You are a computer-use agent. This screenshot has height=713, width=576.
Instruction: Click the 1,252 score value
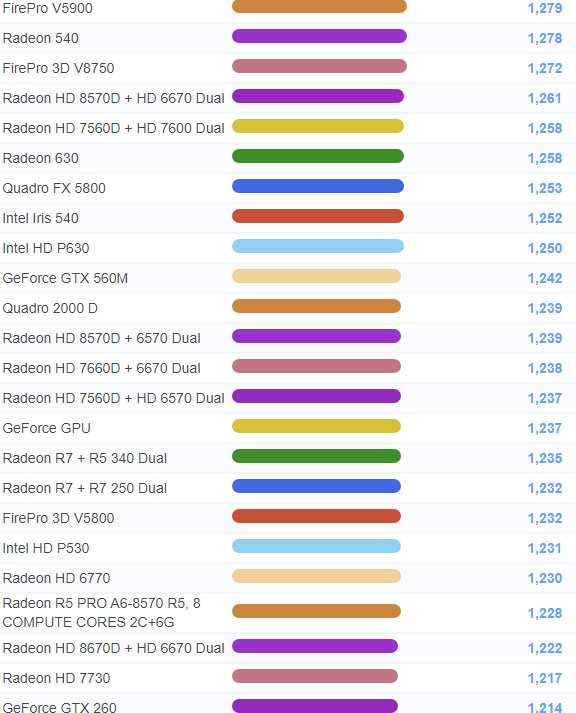click(x=545, y=218)
